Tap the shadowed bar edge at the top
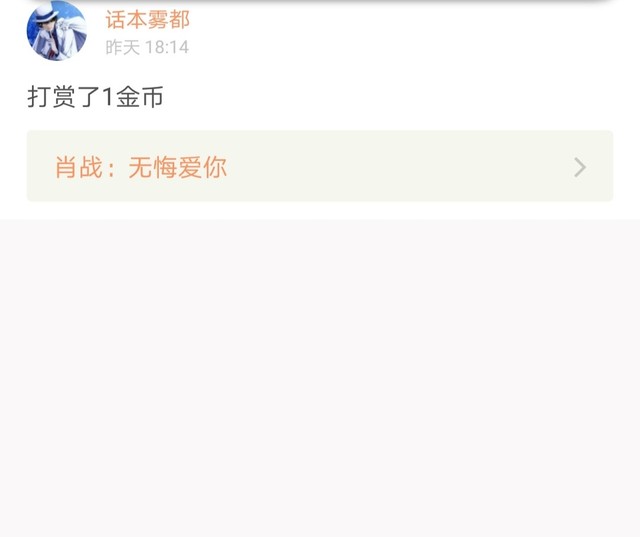 coord(320,2)
